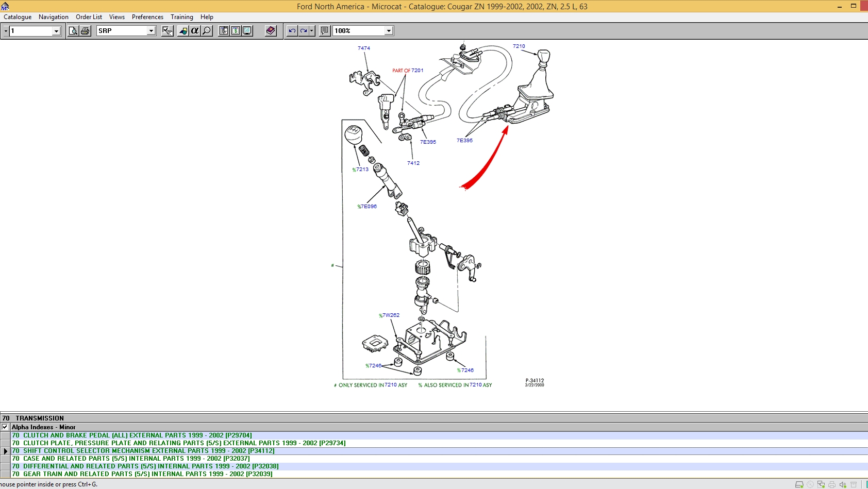Click the %7246 callout at bottom left
The width and height of the screenshot is (868, 489).
[x=374, y=366]
